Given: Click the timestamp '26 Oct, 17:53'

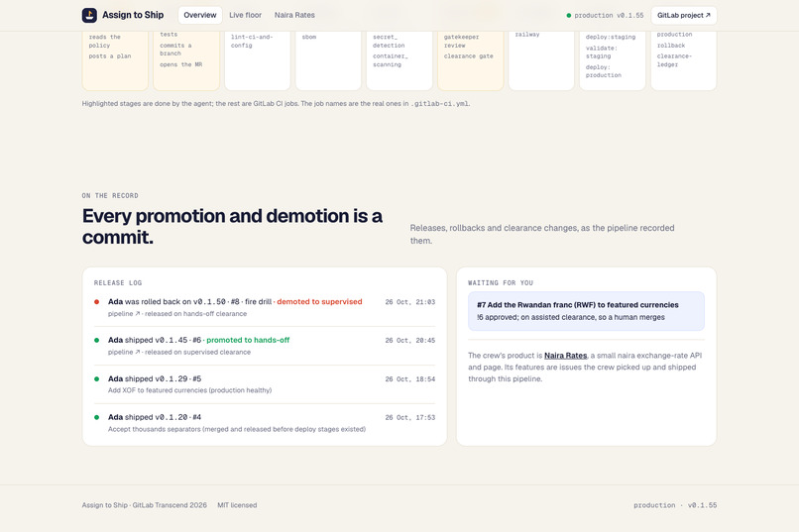Looking at the screenshot, I should tap(410, 417).
